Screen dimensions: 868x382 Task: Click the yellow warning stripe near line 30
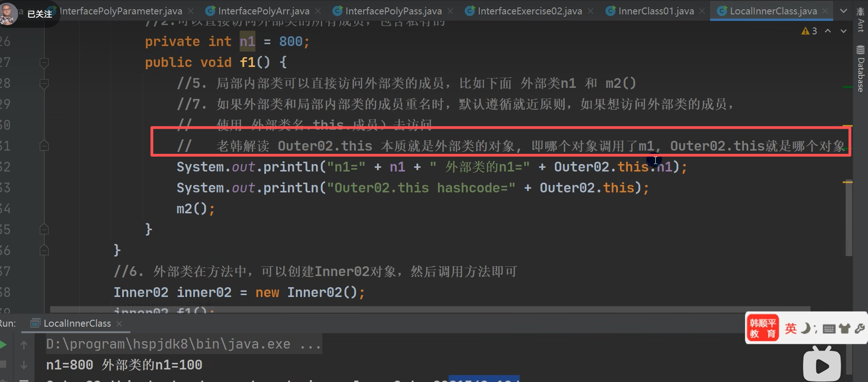click(x=848, y=125)
